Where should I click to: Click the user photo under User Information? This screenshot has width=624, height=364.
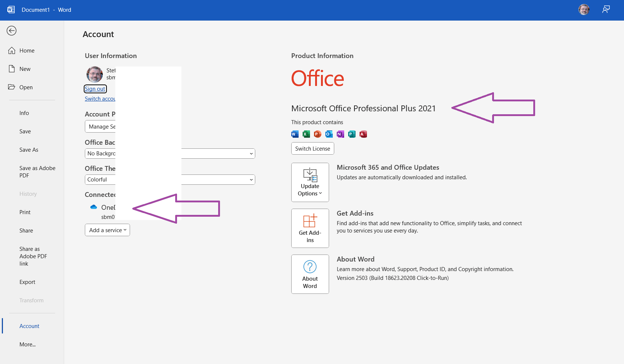tap(94, 74)
